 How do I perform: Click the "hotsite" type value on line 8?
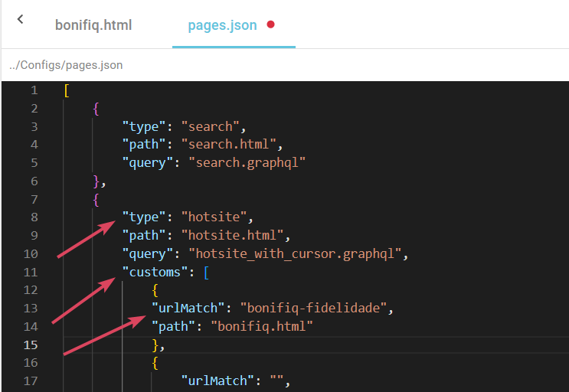pyautogui.click(x=214, y=217)
